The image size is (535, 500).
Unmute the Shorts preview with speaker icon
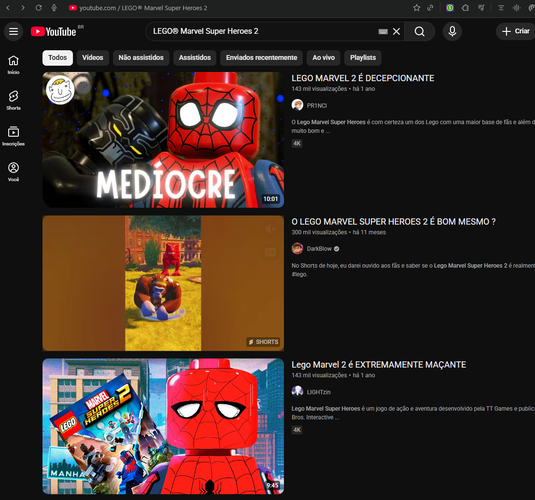[x=270, y=229]
